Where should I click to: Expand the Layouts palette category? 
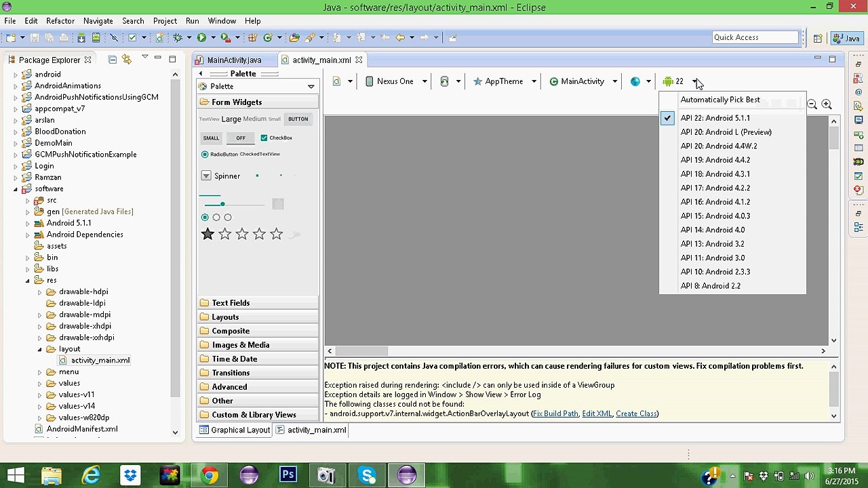pos(258,317)
